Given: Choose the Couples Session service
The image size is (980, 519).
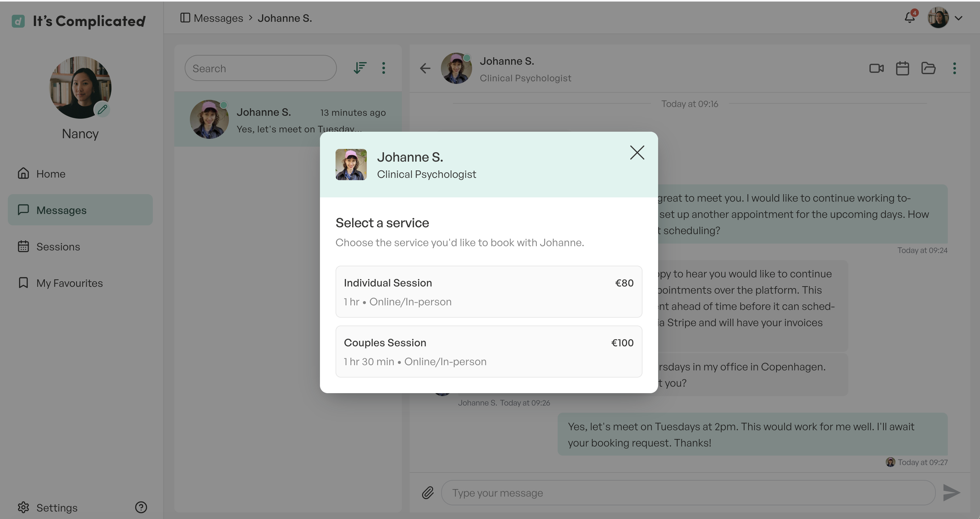Looking at the screenshot, I should [x=488, y=351].
